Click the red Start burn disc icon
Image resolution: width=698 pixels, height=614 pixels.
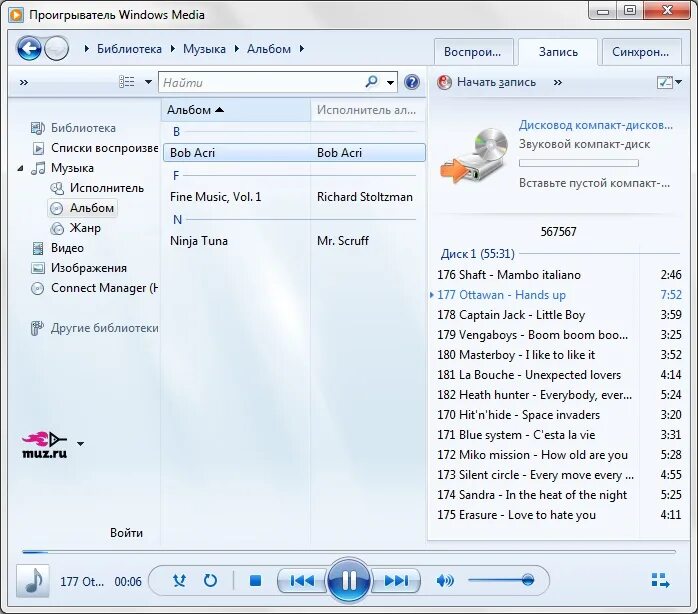(x=444, y=82)
